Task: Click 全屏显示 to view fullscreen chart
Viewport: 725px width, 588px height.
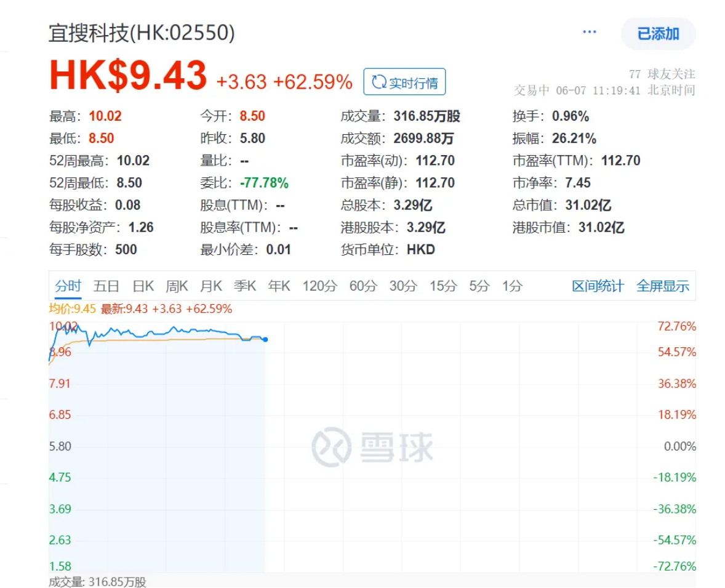Action: (662, 286)
